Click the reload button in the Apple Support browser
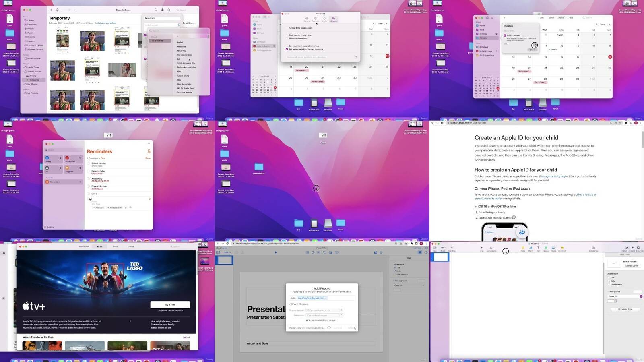This screenshot has width=644, height=362. pos(442,123)
